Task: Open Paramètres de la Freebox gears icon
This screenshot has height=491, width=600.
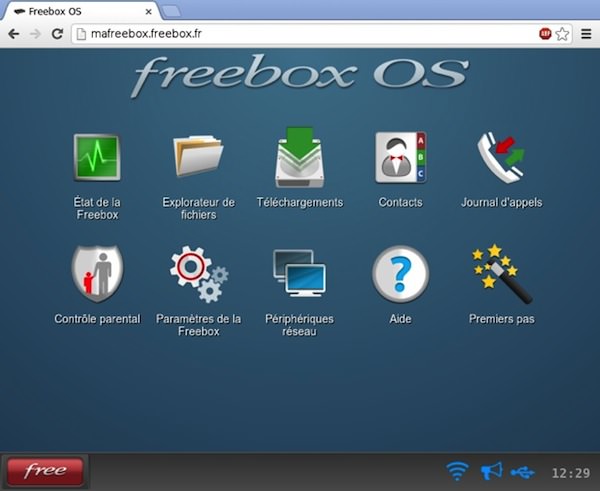Action: 199,274
